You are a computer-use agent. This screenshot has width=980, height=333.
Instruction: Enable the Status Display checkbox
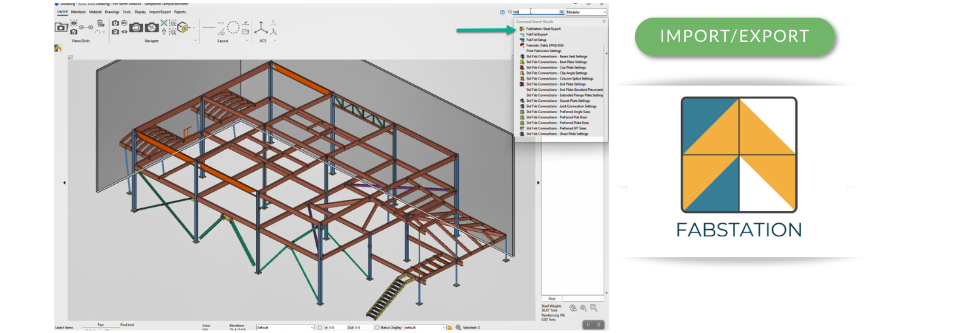click(377, 327)
